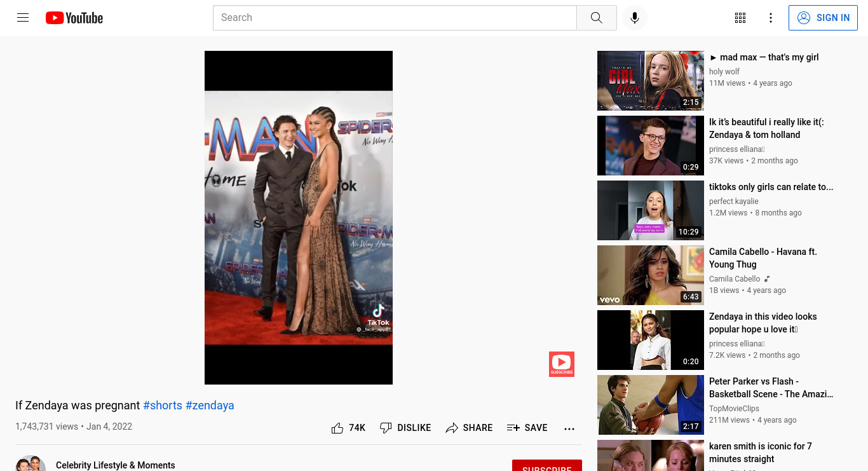The height and width of the screenshot is (471, 868).
Task: Click the #shorts hashtag link
Action: (163, 406)
